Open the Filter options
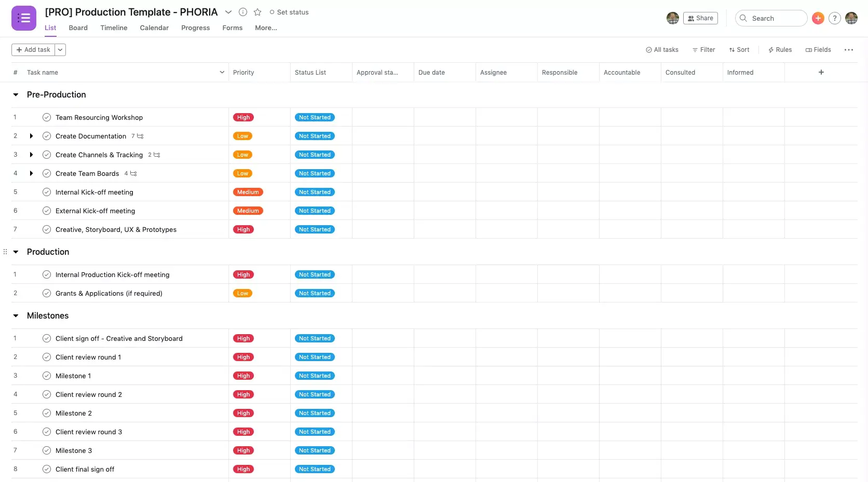 click(x=703, y=50)
